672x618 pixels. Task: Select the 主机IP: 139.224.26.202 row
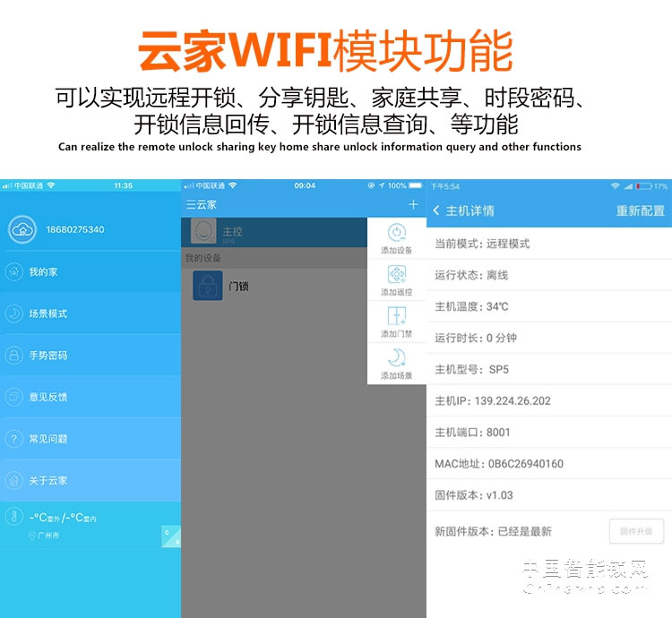[549, 401]
